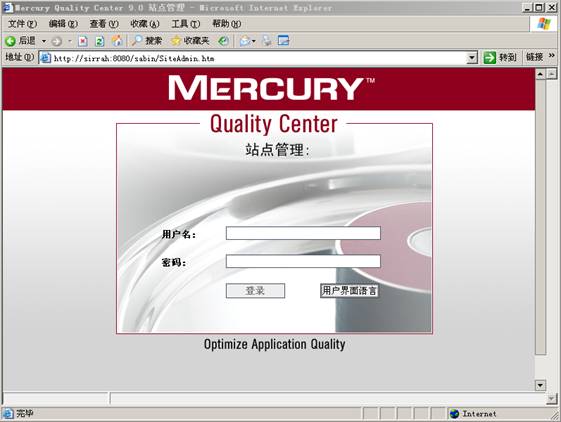Click the page icon in address bar
Screen dimensions: 561x422
point(45,58)
